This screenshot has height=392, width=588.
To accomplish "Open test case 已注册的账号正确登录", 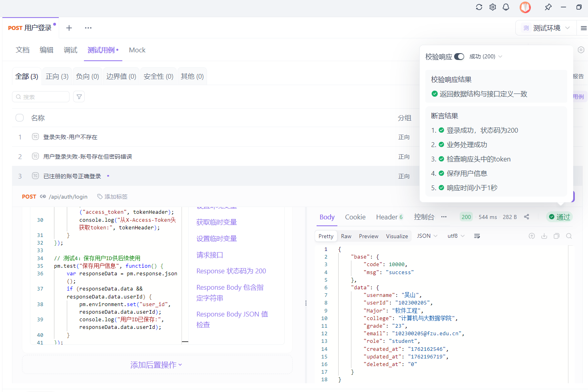I will pyautogui.click(x=72, y=176).
